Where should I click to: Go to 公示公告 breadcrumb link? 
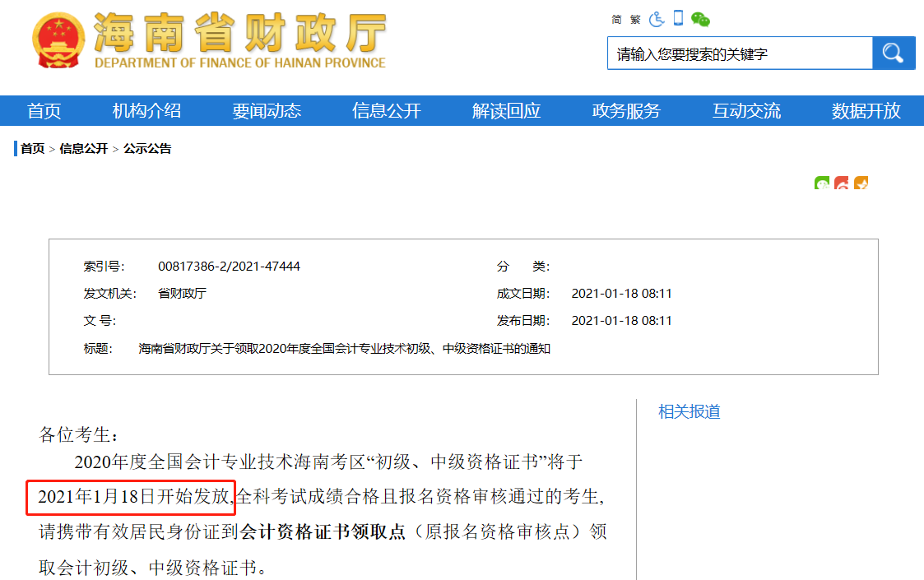(147, 149)
